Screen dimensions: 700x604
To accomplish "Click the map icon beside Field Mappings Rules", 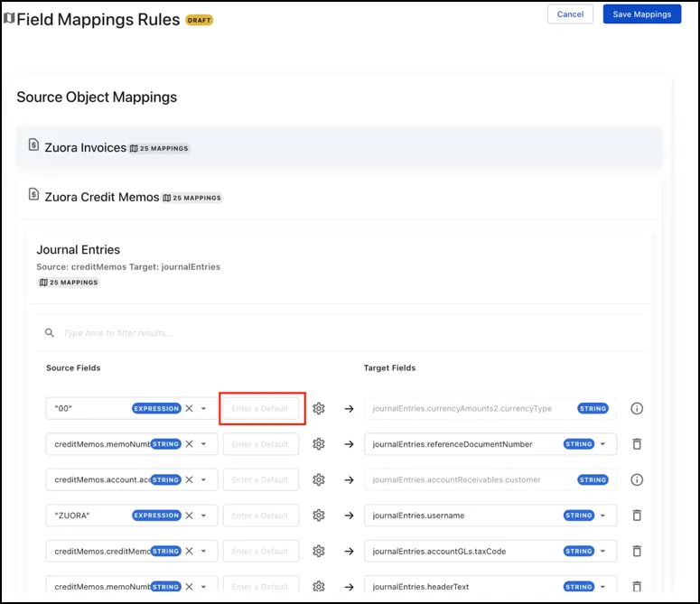I will [9, 18].
